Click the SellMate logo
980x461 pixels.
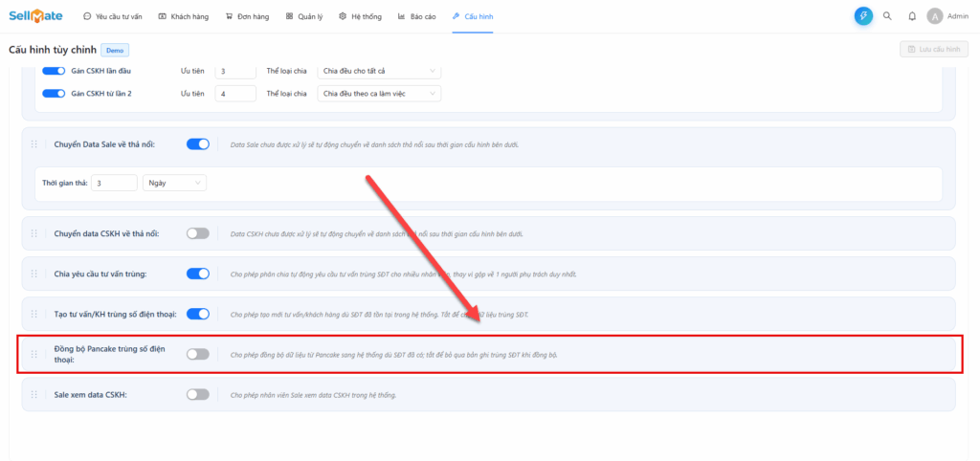[x=35, y=16]
